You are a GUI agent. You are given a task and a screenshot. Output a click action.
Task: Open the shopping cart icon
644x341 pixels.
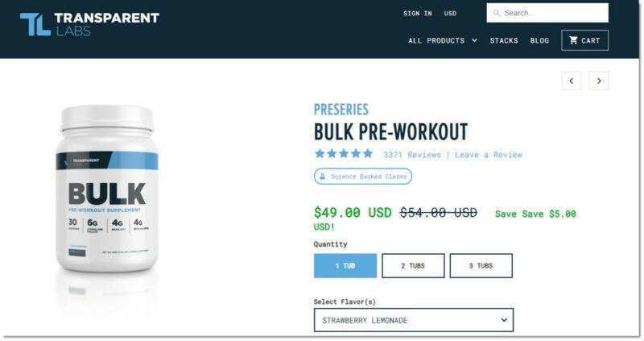(573, 40)
